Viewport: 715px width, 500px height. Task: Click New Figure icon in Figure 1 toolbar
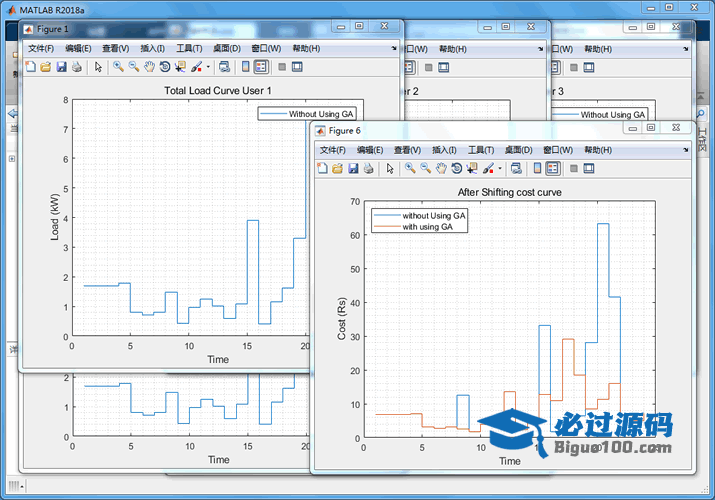29,67
